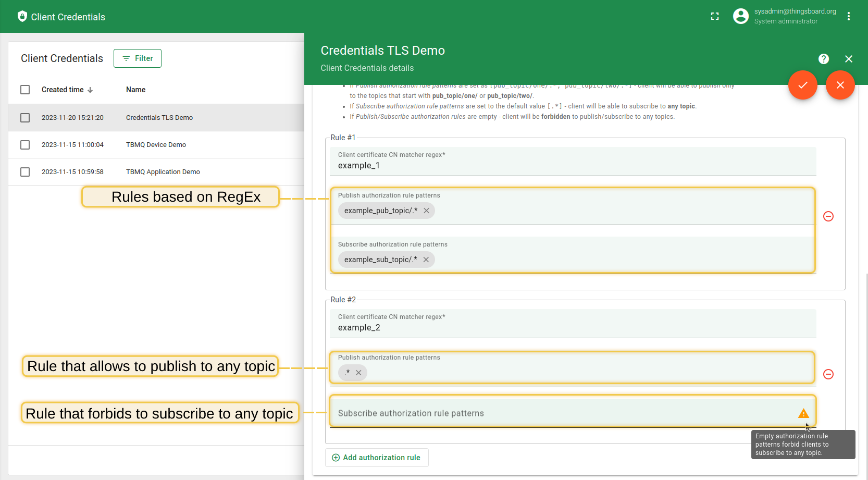The width and height of the screenshot is (868, 480).
Task: Sort by the Created time arrow
Action: [90, 90]
